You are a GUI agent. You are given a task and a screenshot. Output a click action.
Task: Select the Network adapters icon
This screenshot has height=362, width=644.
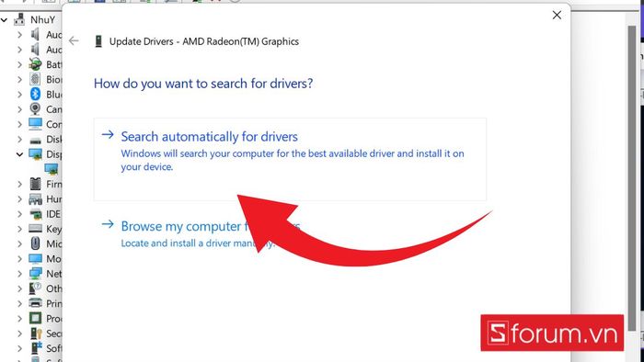point(35,274)
